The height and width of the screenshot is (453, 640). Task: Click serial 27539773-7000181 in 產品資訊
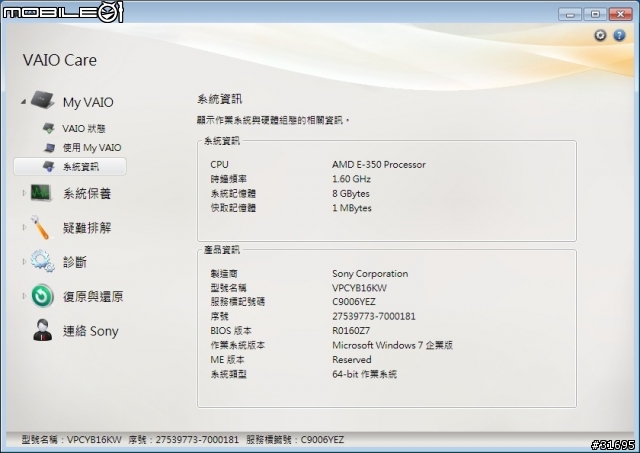(x=374, y=316)
